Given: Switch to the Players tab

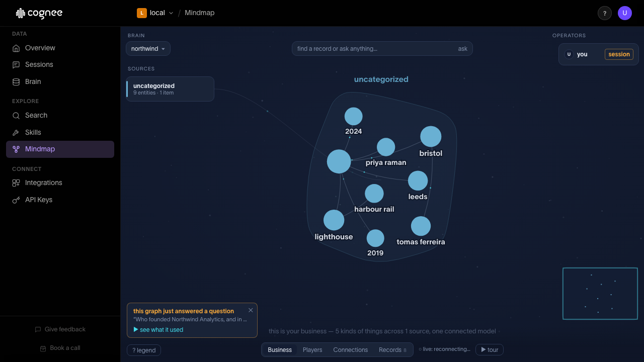Looking at the screenshot, I should tap(312, 350).
